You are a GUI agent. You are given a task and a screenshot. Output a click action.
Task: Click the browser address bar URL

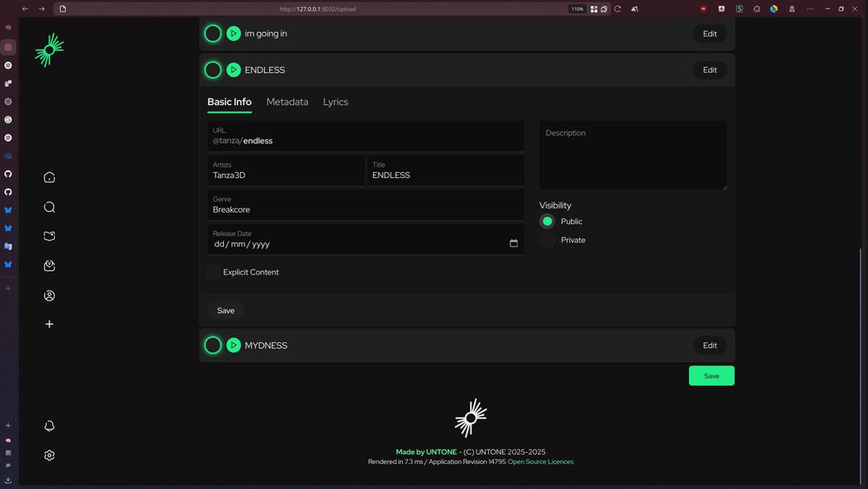(318, 9)
